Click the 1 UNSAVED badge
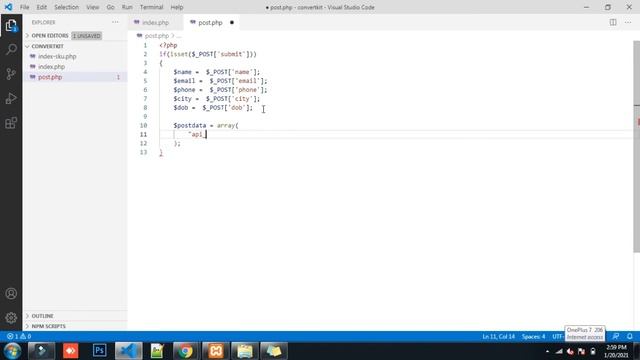The width and height of the screenshot is (640, 360). [87, 36]
